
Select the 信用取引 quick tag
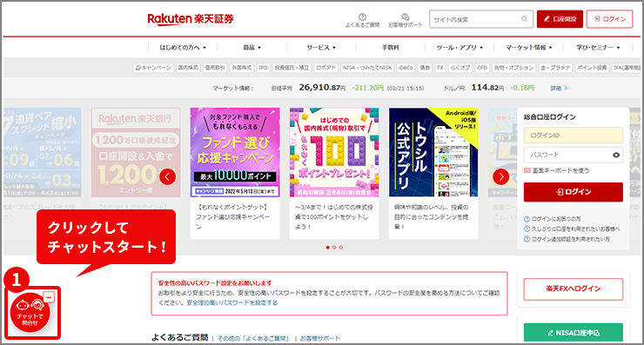tap(215, 68)
